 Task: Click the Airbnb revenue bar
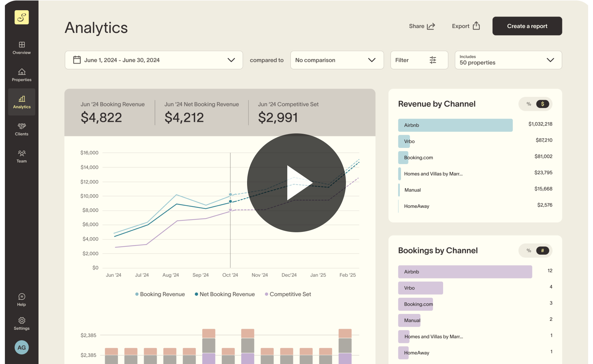tap(455, 125)
